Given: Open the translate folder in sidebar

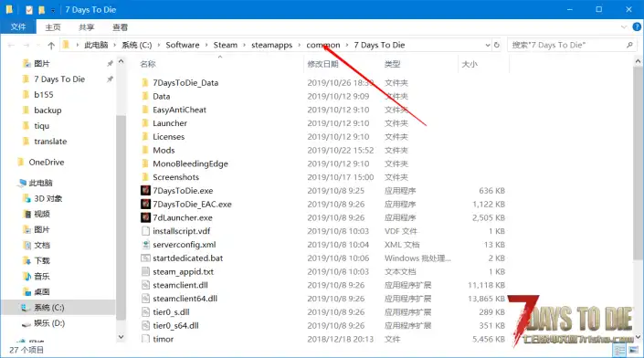Looking at the screenshot, I should [50, 142].
